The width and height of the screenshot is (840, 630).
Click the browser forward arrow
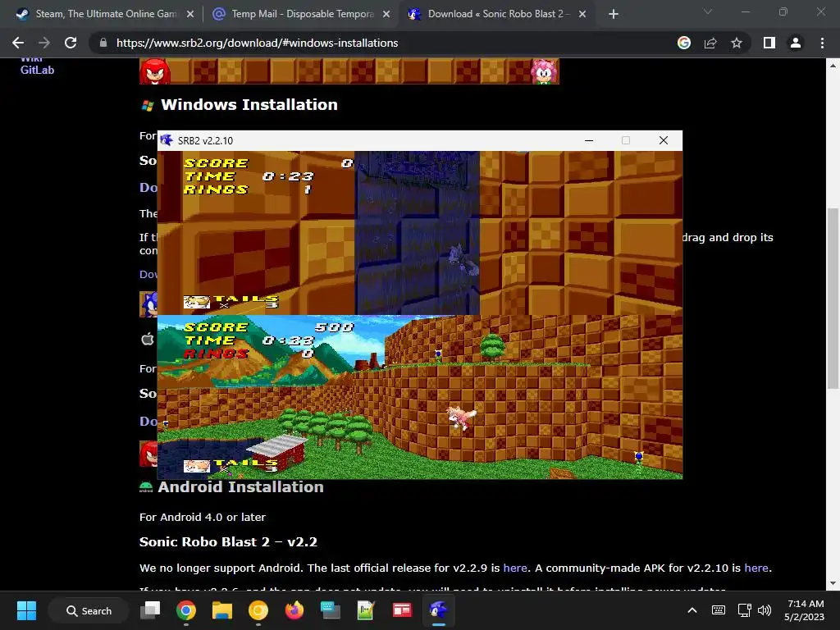44,43
